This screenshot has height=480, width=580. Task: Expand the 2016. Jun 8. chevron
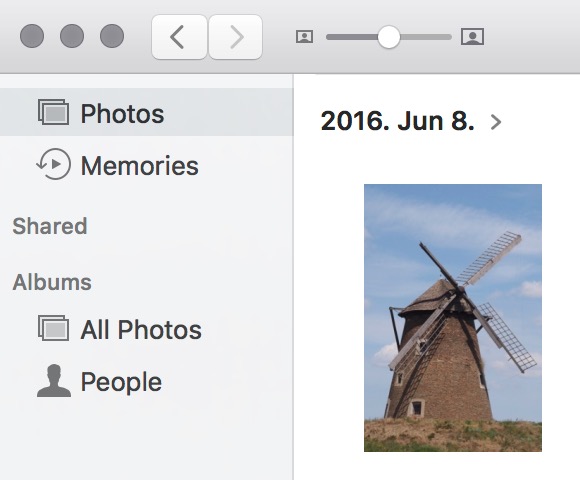496,122
